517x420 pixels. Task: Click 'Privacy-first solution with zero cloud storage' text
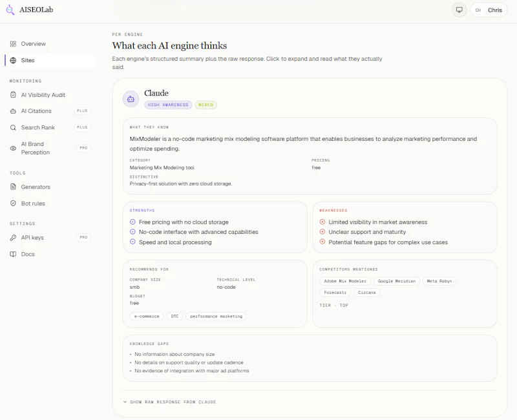click(181, 184)
